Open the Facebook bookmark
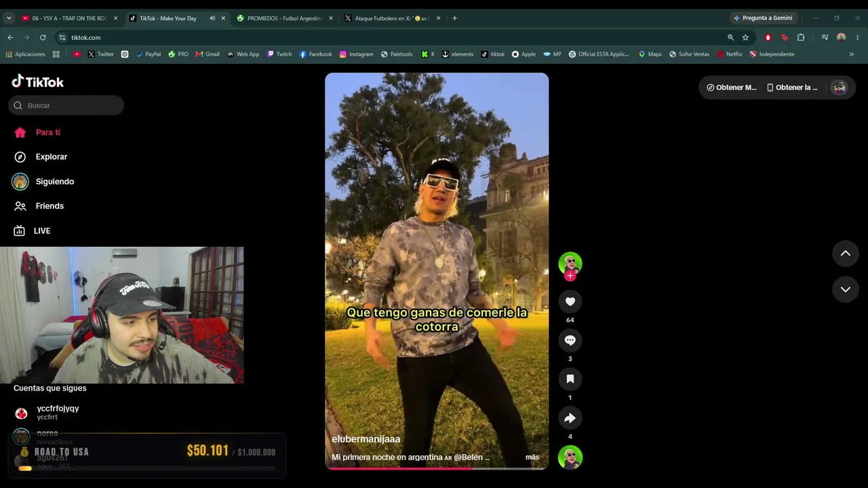 coord(316,54)
